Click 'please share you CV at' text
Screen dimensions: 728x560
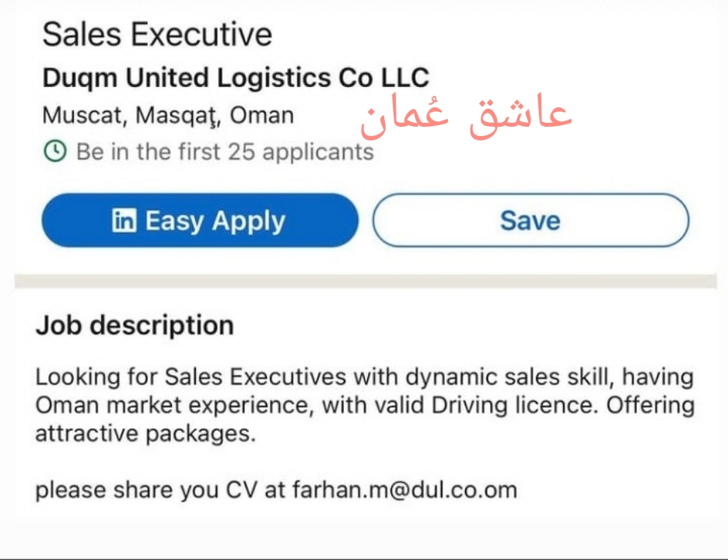[161, 490]
